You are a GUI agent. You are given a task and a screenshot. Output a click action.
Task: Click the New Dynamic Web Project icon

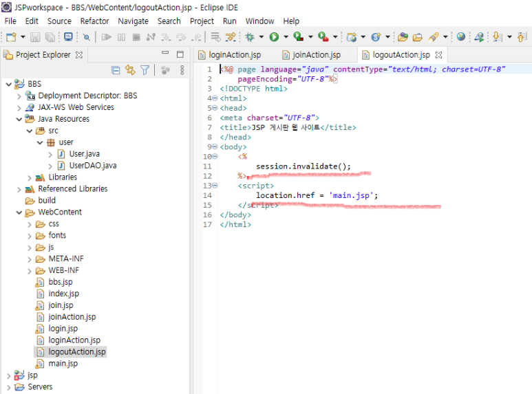click(x=352, y=36)
